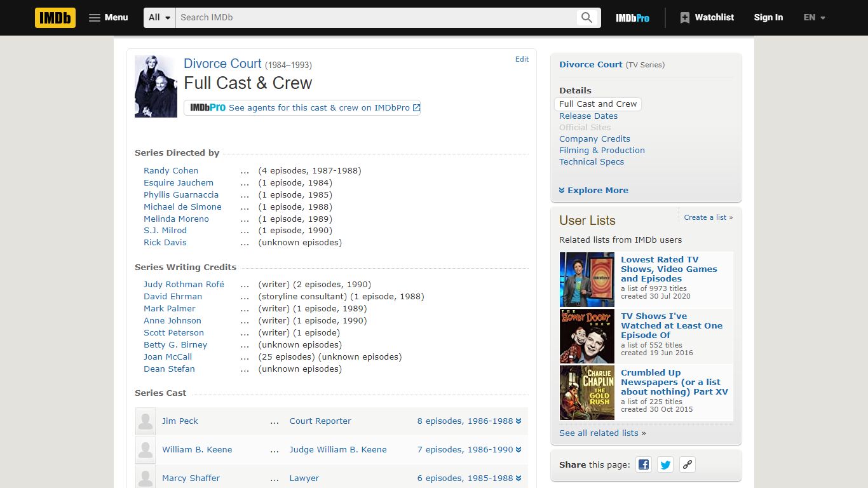Open the Watchlist with bookmark icon
The width and height of the screenshot is (868, 488).
click(x=707, y=18)
